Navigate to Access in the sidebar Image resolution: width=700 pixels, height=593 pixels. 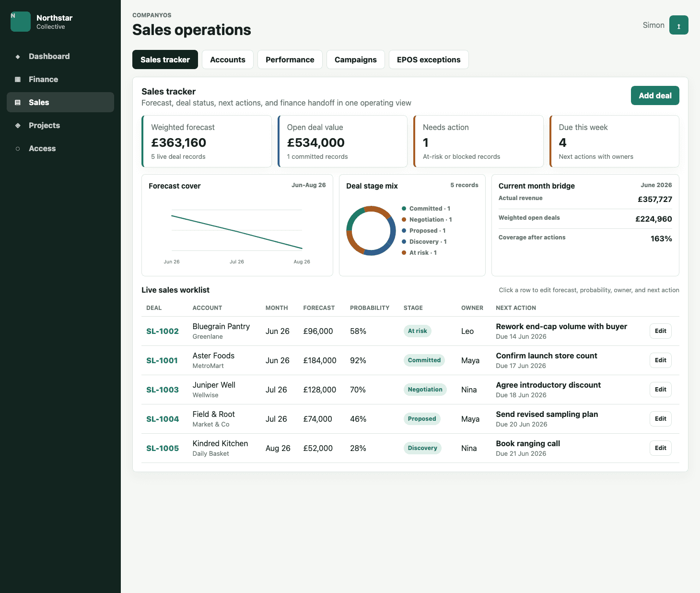click(x=60, y=148)
